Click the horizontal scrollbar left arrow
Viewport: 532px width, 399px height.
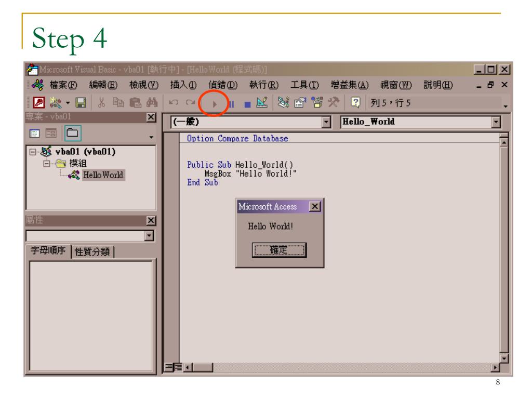[187, 367]
